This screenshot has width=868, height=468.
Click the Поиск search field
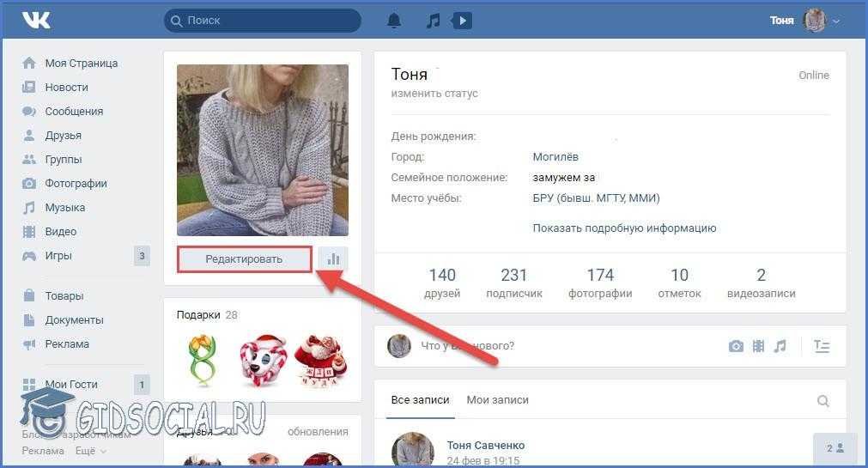(263, 20)
